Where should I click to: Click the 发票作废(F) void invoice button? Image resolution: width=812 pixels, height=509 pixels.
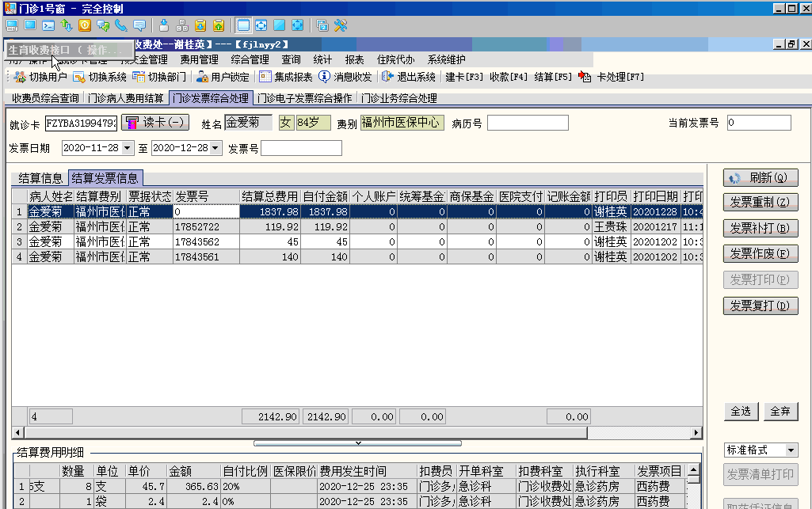pos(761,254)
